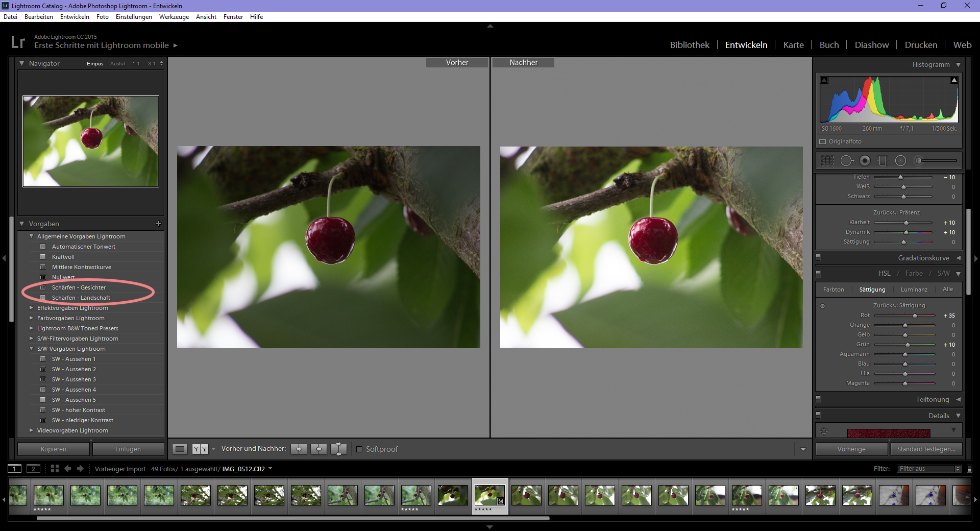Expand the Effektvorgaben Lightroom preset group
The width and height of the screenshot is (980, 531).
pos(32,307)
